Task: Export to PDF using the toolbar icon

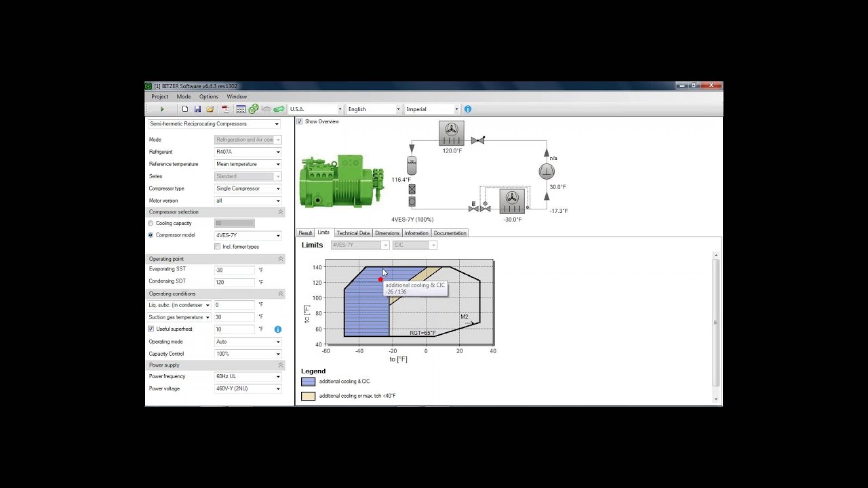Action: click(225, 109)
